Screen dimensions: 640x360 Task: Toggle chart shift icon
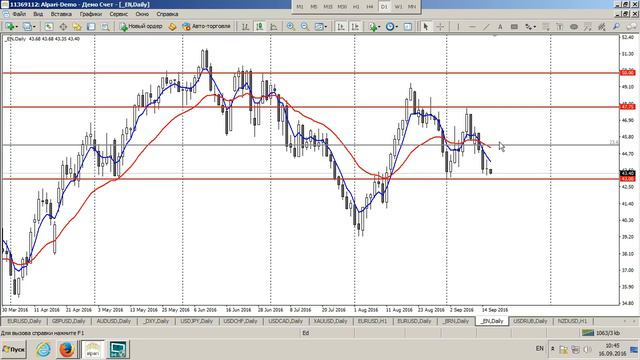coord(355,27)
